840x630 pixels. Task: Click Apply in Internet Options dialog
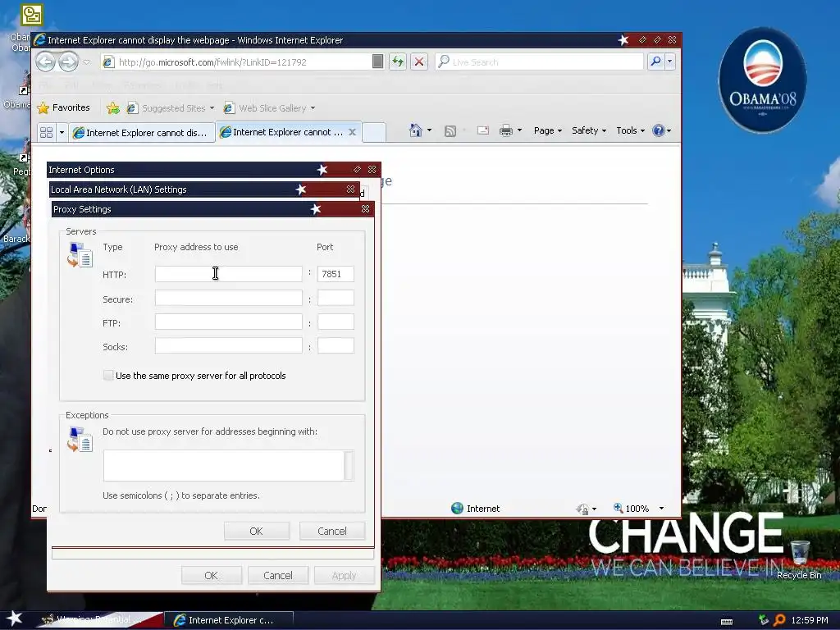(x=344, y=575)
